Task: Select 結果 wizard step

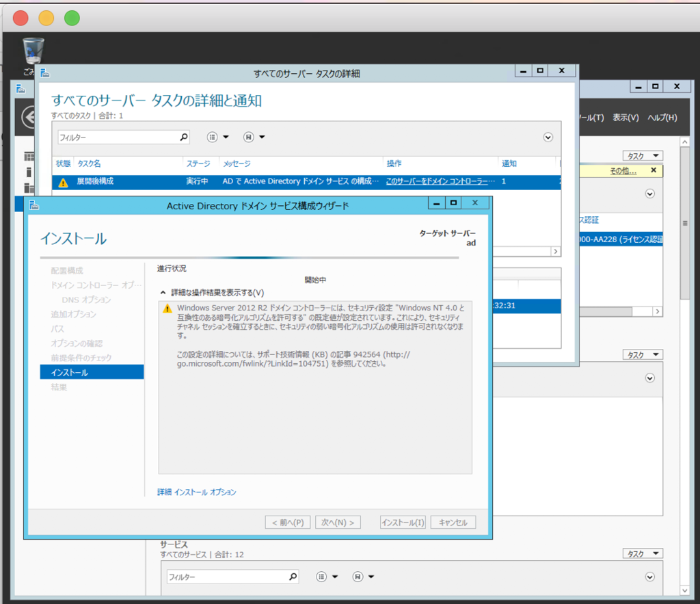Action: [59, 387]
